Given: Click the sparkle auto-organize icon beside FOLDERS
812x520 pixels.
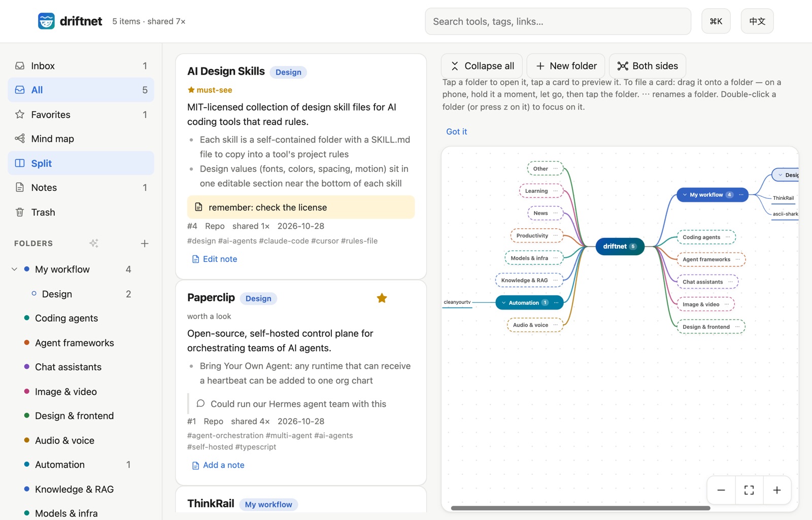Looking at the screenshot, I should pos(94,244).
